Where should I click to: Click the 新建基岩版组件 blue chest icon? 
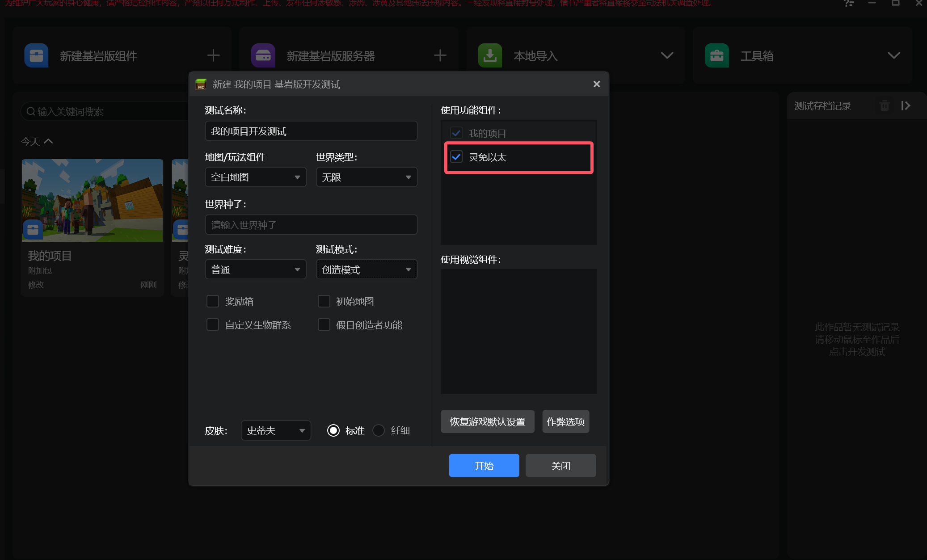pyautogui.click(x=36, y=55)
